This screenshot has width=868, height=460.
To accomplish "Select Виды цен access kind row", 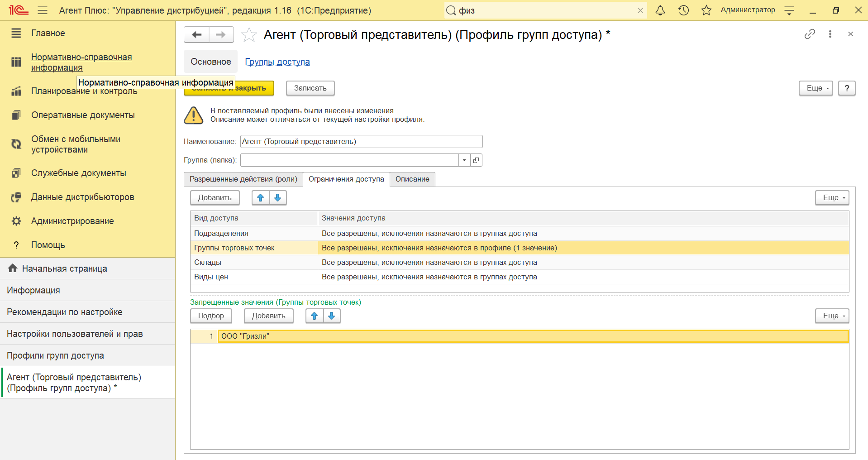I will click(x=520, y=277).
